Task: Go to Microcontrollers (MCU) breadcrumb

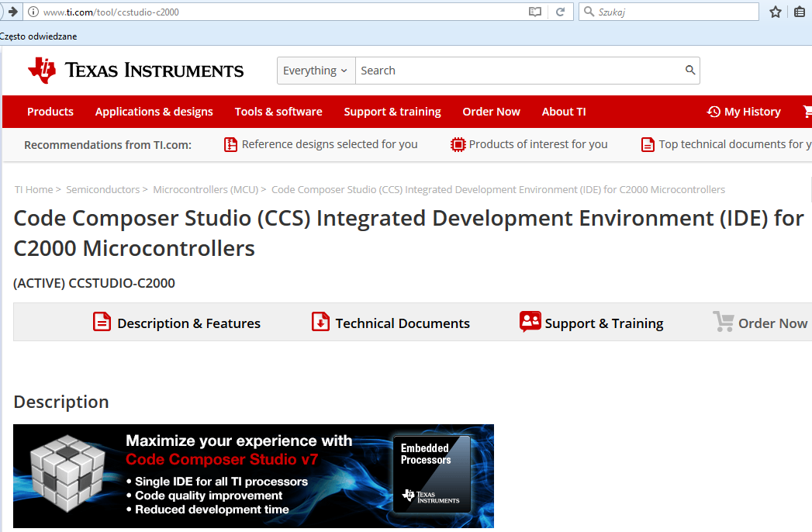Action: [206, 189]
